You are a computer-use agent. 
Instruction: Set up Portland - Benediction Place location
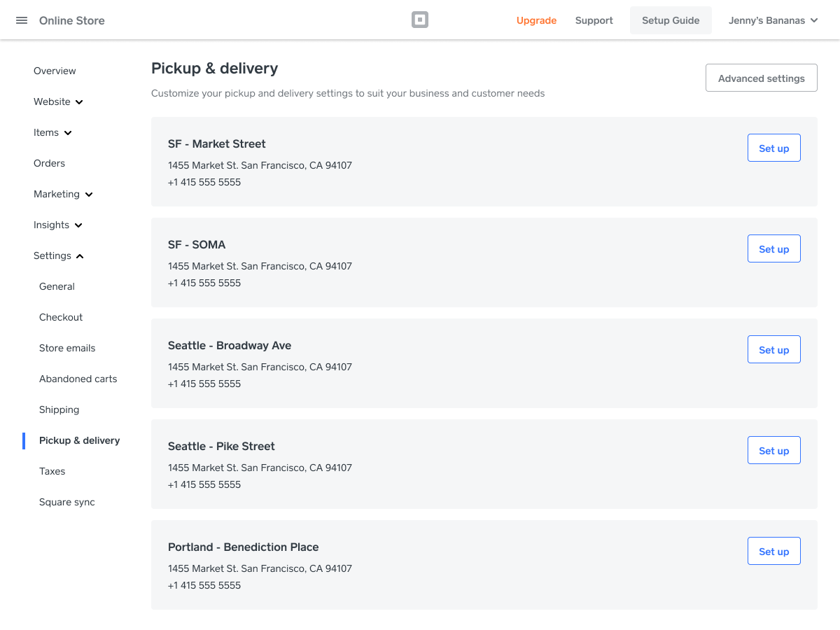pyautogui.click(x=774, y=551)
